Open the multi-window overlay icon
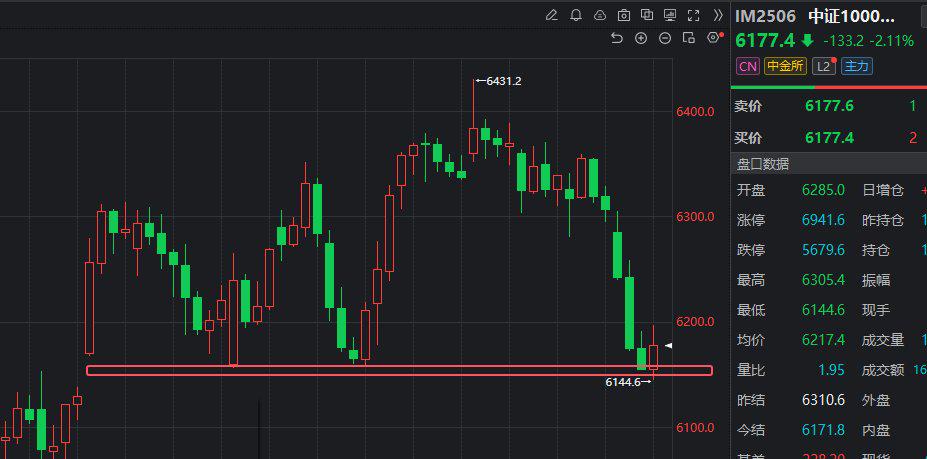This screenshot has width=927, height=459. [x=647, y=15]
